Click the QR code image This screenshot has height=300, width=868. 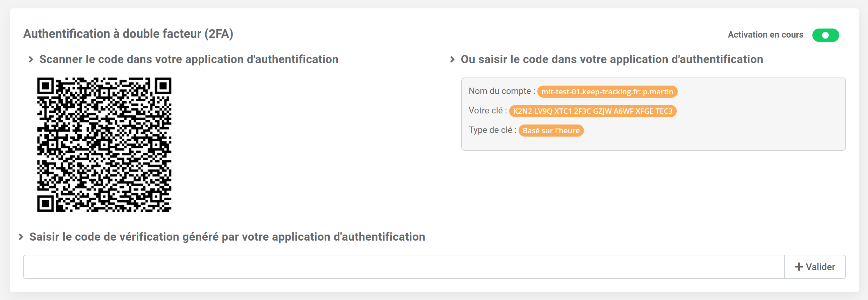[104, 145]
